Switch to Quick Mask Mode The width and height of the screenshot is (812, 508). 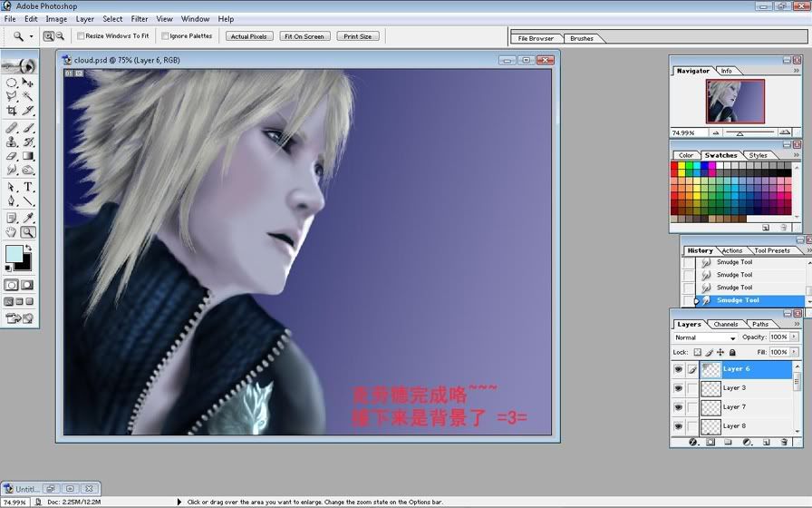[27, 285]
